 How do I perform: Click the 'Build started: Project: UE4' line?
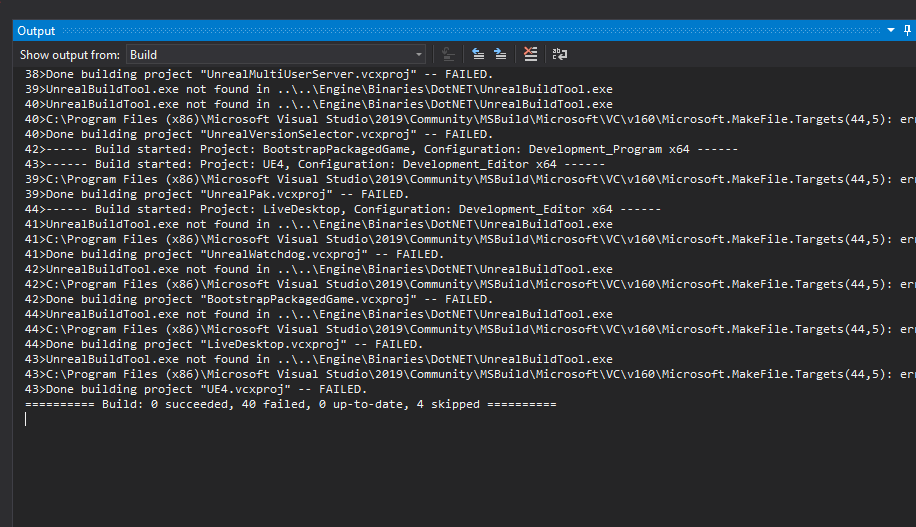pyautogui.click(x=315, y=164)
